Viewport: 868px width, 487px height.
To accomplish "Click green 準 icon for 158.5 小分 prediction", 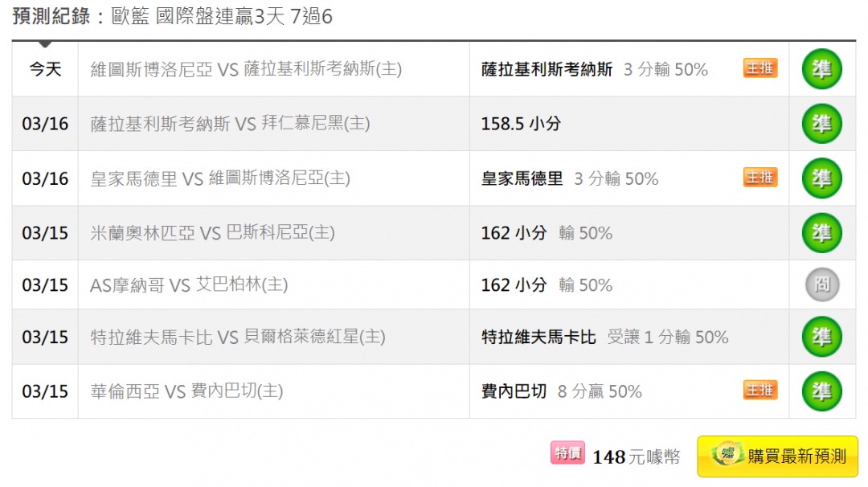I will tap(822, 124).
